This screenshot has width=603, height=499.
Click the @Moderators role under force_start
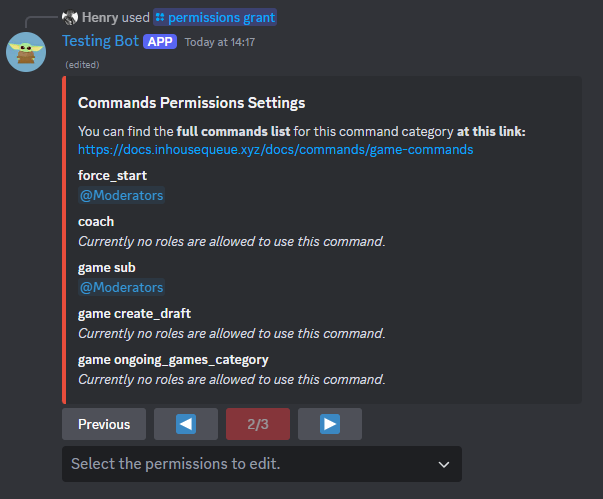pos(122,195)
